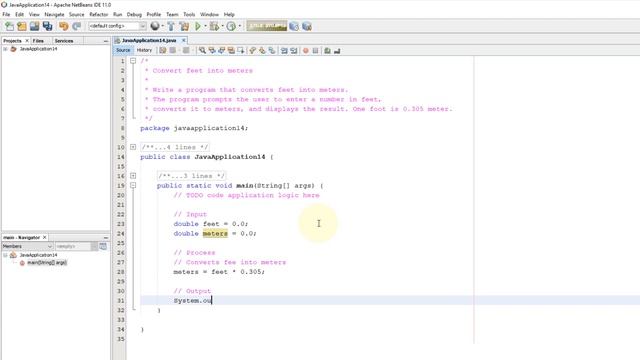Click the Start Macro Recording red icon
Viewport: 640px width, 360px height.
pyautogui.click(x=305, y=51)
